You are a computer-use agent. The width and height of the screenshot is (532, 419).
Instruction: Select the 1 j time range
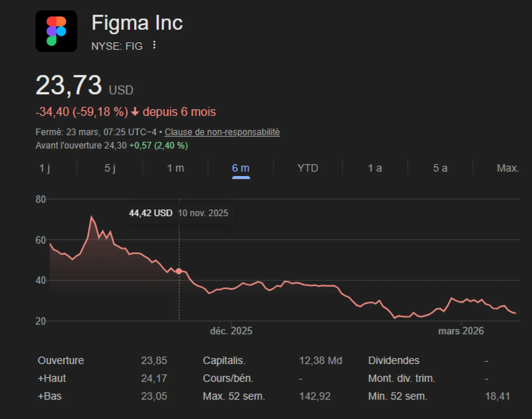tap(45, 168)
